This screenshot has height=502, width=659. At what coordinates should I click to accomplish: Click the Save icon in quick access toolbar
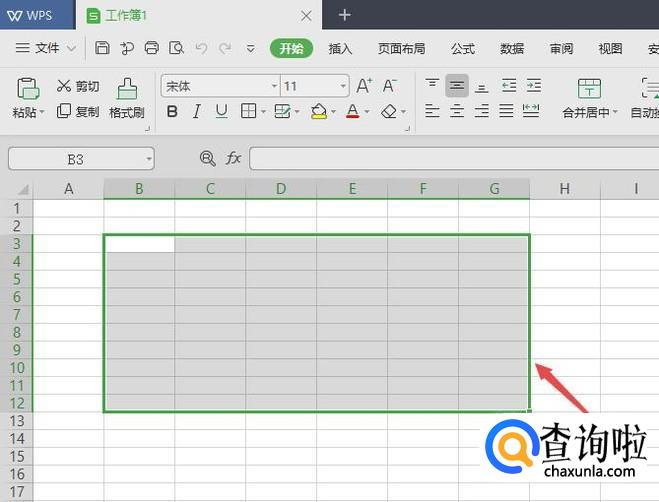102,48
